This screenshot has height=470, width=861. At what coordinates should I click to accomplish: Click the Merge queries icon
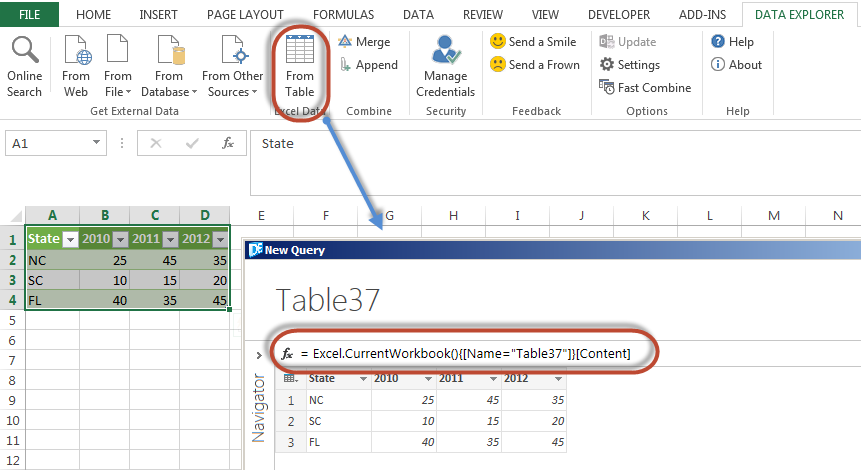tap(345, 41)
